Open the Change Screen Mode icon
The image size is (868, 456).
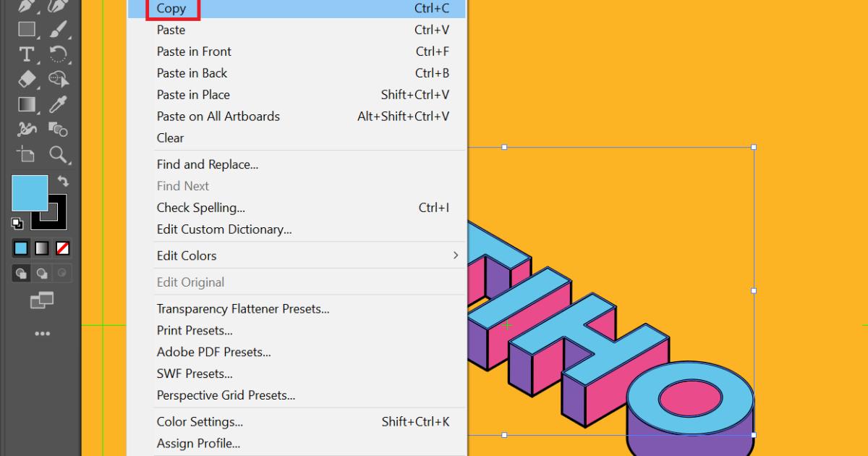42,300
